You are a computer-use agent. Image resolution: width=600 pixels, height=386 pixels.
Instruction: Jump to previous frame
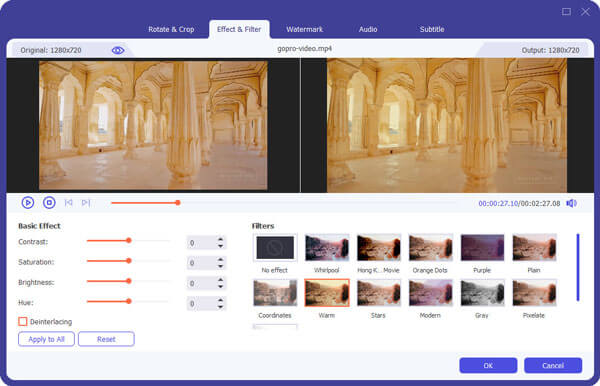(68, 202)
